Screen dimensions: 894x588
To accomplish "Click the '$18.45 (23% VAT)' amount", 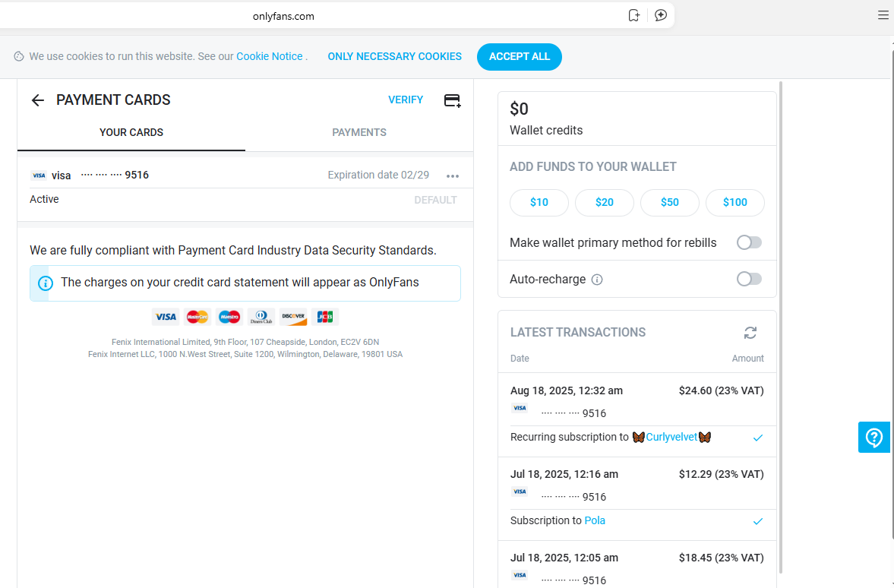I will (722, 558).
